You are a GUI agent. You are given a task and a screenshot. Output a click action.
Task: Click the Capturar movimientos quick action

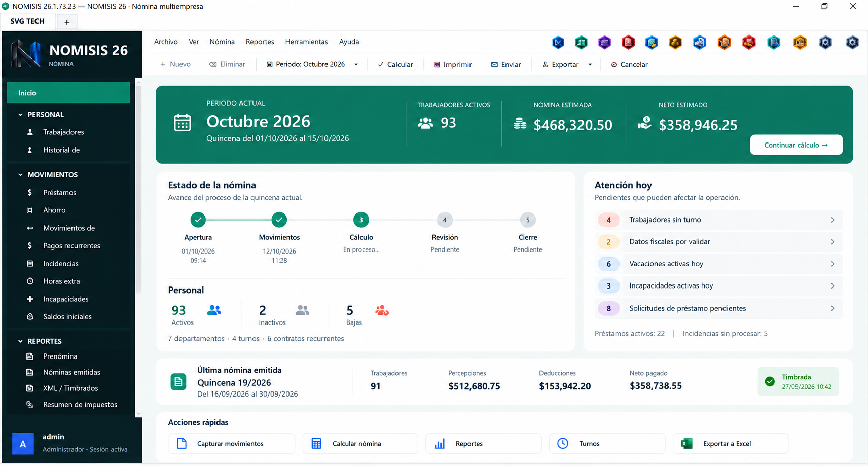click(x=232, y=444)
